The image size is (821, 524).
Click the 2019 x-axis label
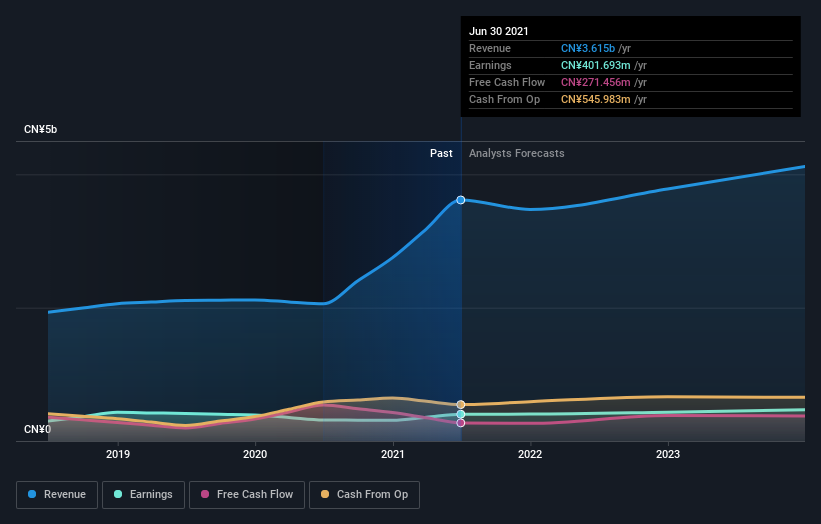click(x=118, y=454)
